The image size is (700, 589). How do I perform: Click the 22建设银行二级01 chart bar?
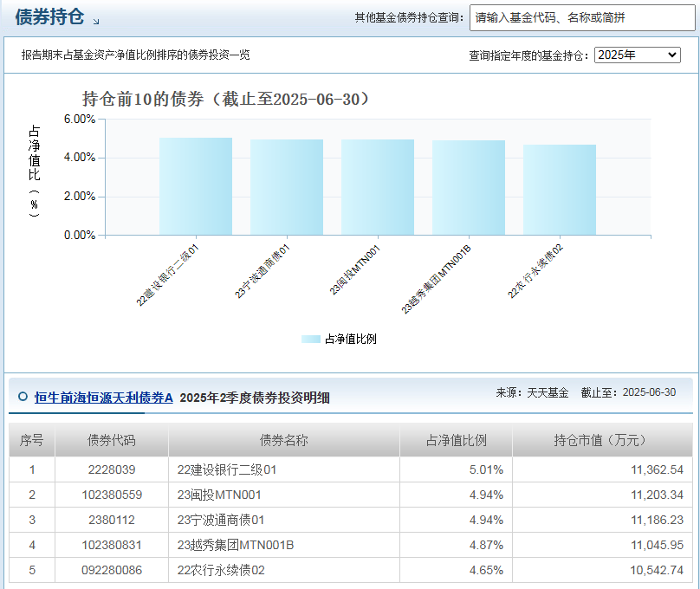pos(196,186)
